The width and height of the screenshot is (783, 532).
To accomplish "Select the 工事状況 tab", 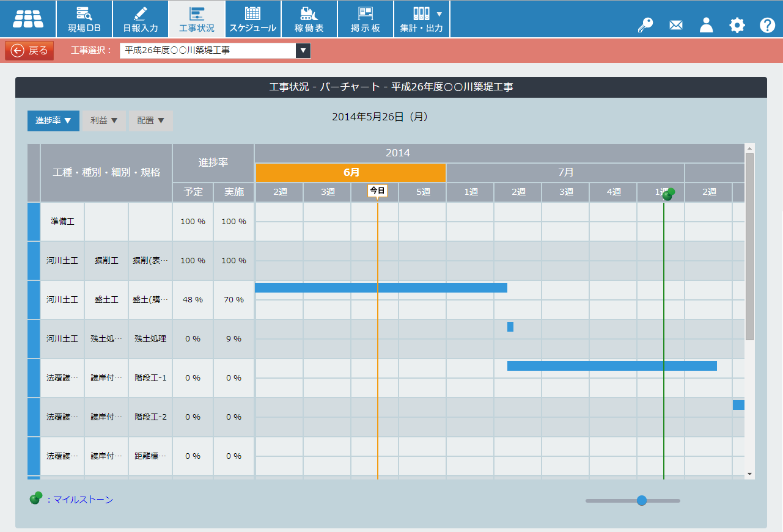I will 197,19.
